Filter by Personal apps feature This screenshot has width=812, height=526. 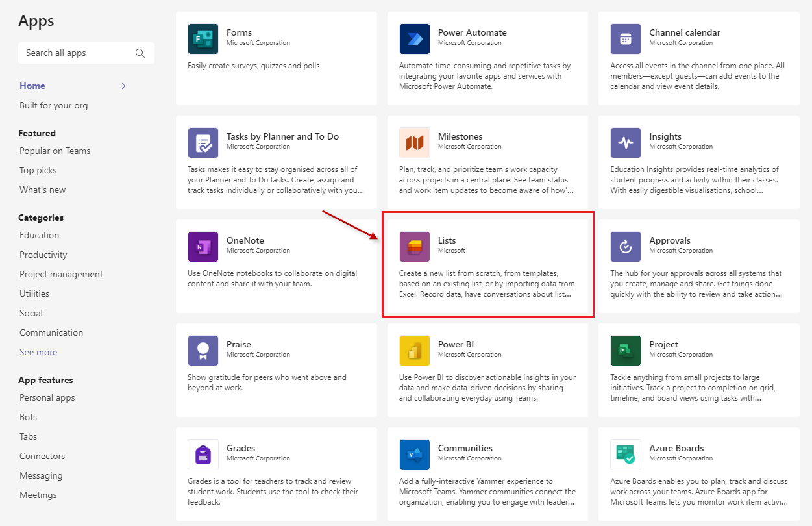[47, 397]
